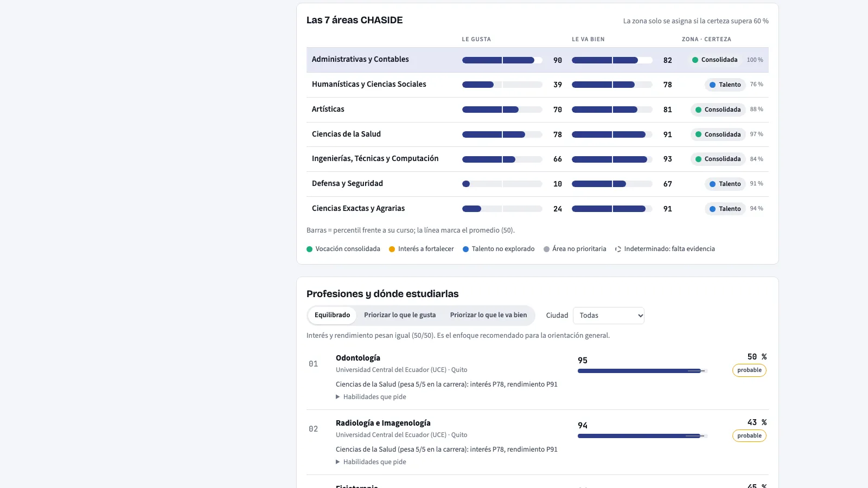Click Consolidada badge in Ciencias de la Salud row

click(x=718, y=134)
